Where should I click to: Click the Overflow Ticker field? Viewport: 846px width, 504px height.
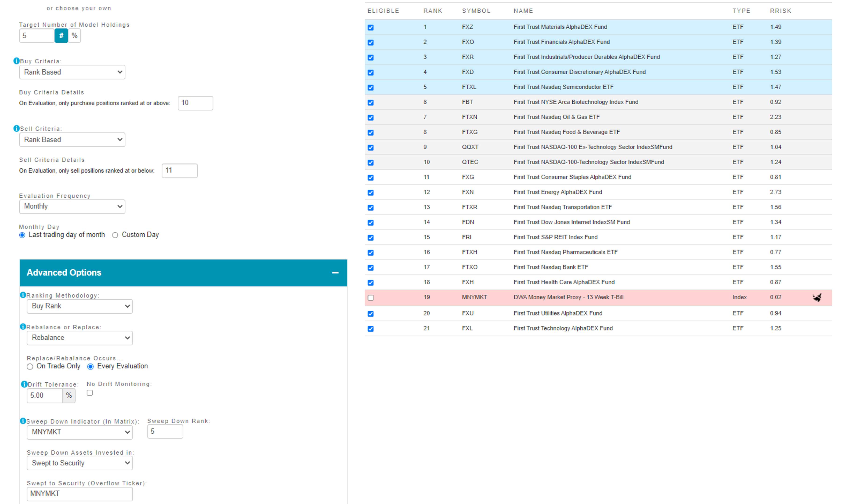(80, 494)
